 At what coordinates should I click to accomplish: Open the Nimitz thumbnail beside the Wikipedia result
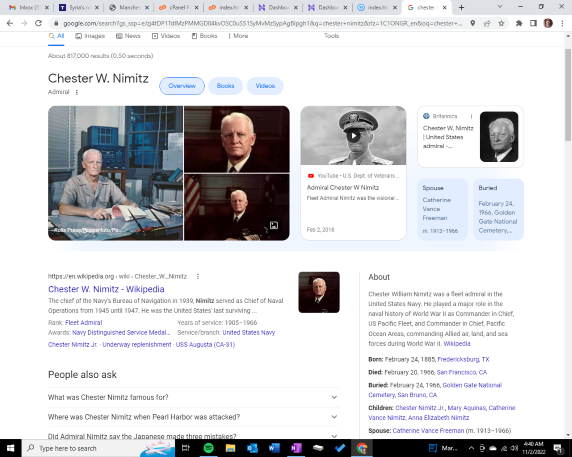tap(319, 293)
